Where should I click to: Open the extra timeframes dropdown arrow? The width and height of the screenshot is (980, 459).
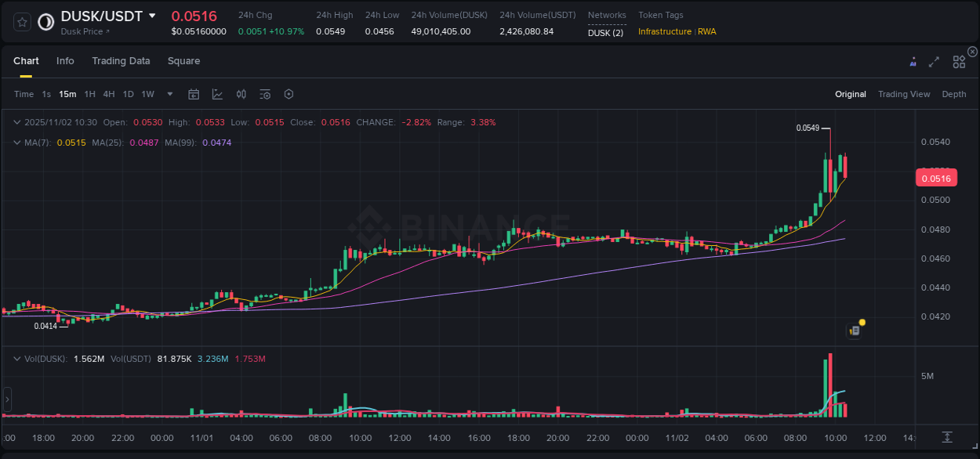[x=169, y=94]
